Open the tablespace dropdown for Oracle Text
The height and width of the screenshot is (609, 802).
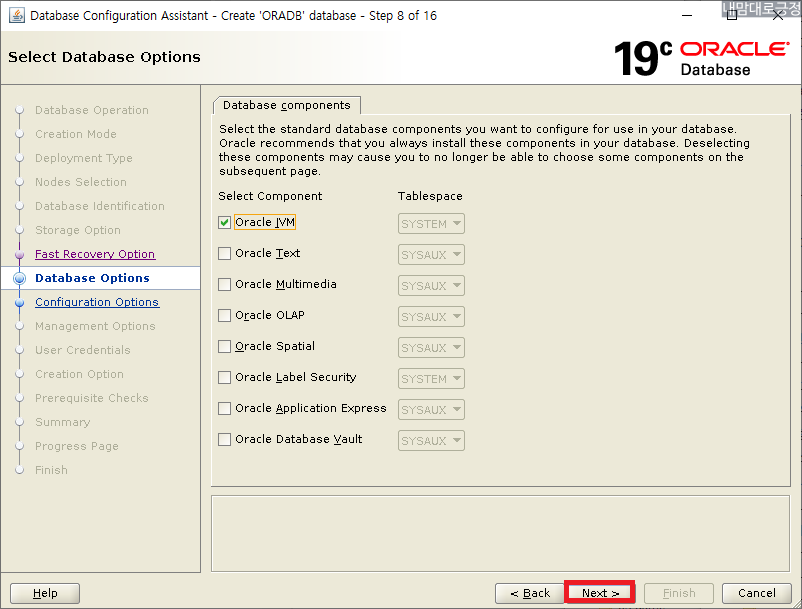431,255
